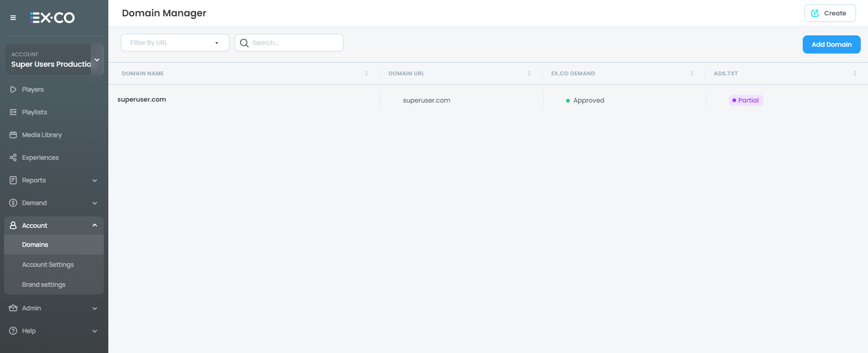Sort by ADS.TXT column arrows

pyautogui.click(x=855, y=74)
